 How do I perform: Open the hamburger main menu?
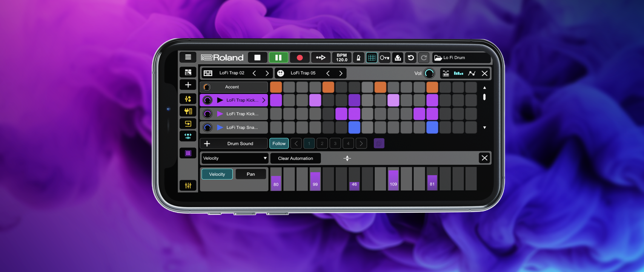click(x=188, y=57)
